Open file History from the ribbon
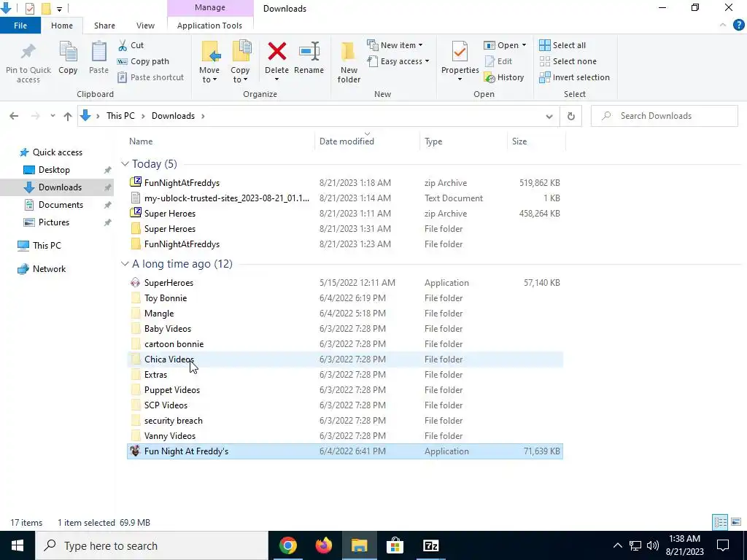Viewport: 747px width, 560px height. point(504,77)
